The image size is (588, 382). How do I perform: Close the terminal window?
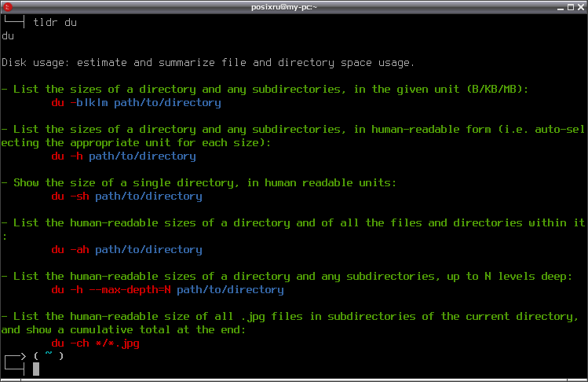[x=580, y=7]
